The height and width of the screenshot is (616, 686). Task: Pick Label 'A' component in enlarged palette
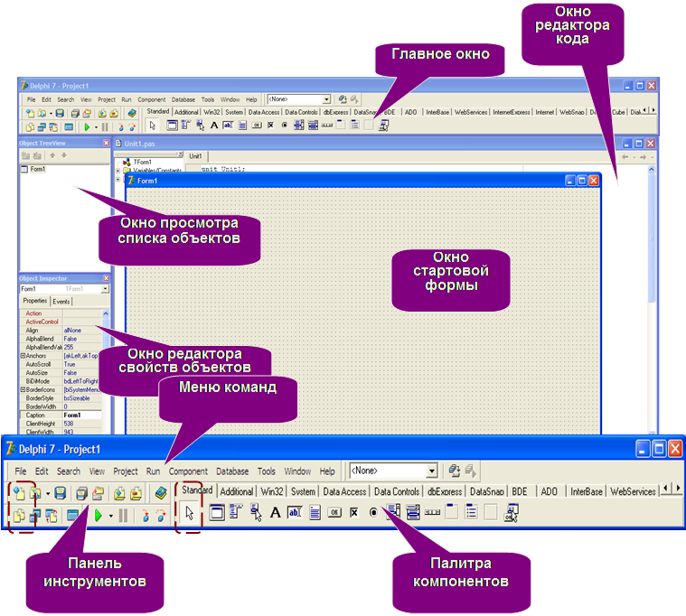(275, 512)
